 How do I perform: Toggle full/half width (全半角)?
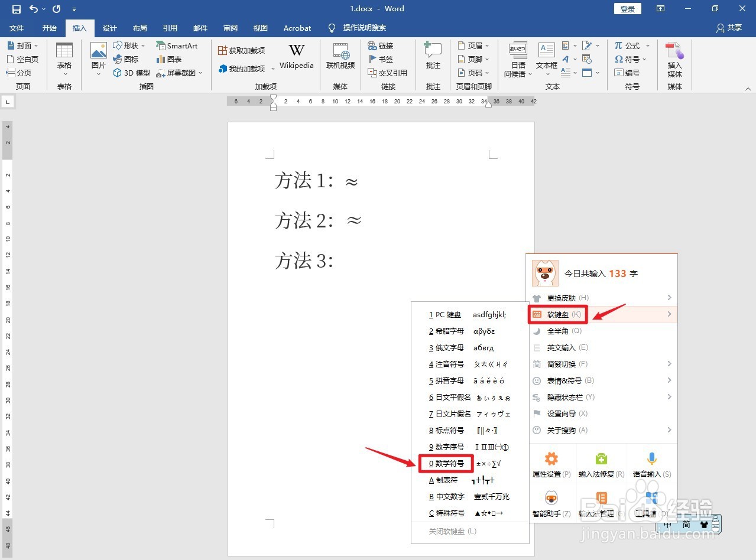[x=602, y=331]
